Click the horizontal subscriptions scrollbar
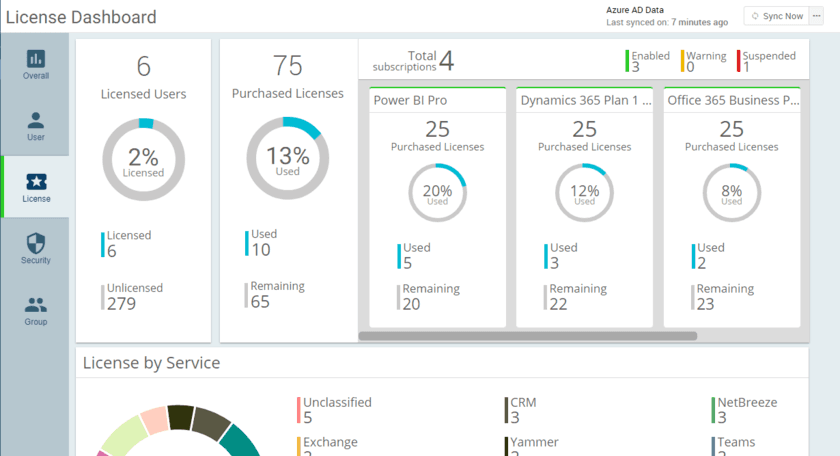Screen dimensions: 840x456 pos(528,336)
